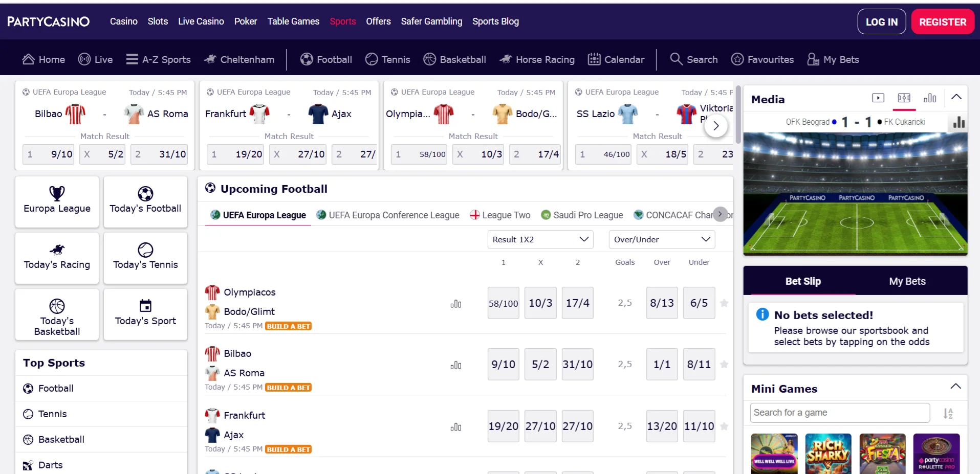980x474 pixels.
Task: Click the Search for a game field
Action: 840,413
